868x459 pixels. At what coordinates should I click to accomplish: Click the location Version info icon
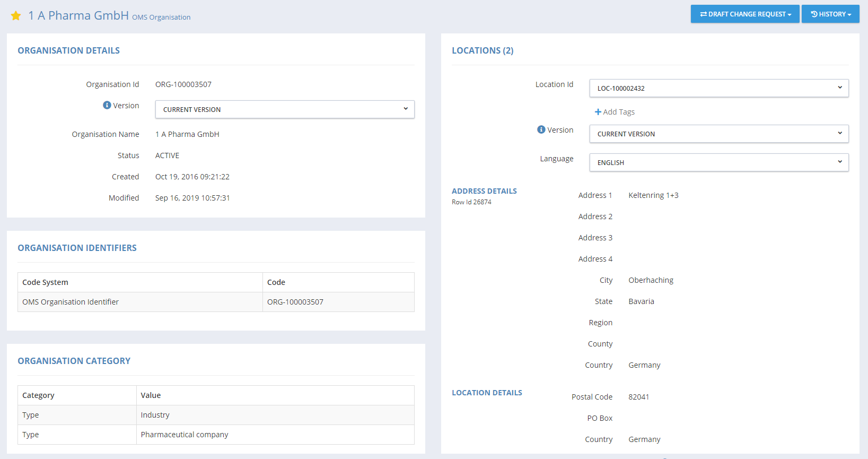click(541, 129)
